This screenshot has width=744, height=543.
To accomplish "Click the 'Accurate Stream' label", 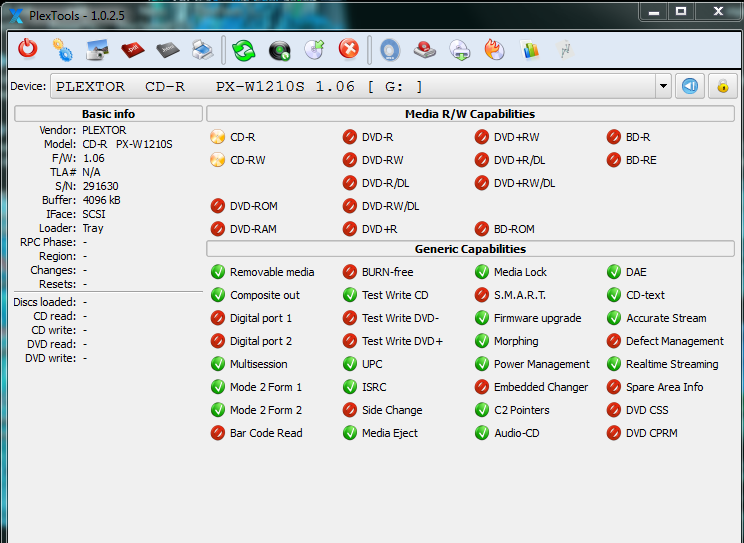I will (x=666, y=318).
